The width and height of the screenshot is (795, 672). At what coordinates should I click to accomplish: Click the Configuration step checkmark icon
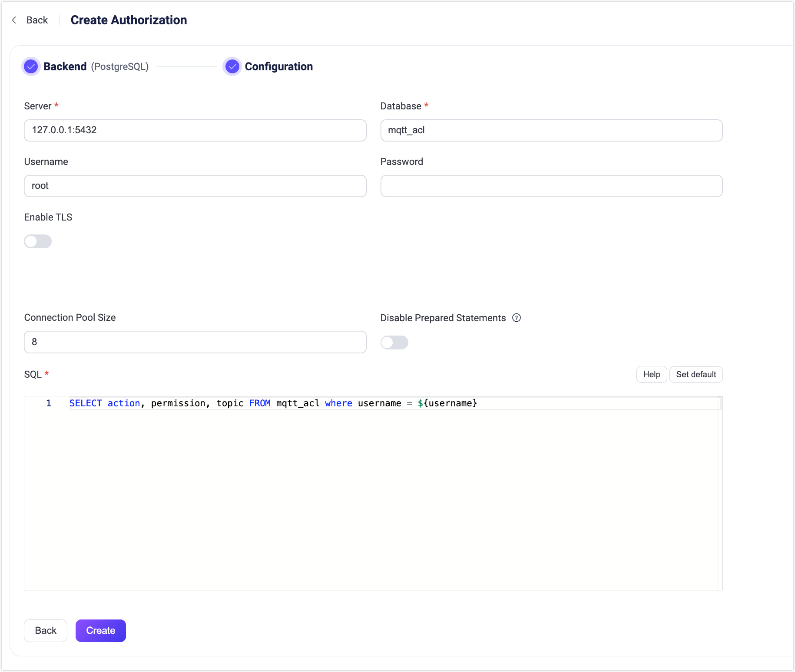point(232,66)
